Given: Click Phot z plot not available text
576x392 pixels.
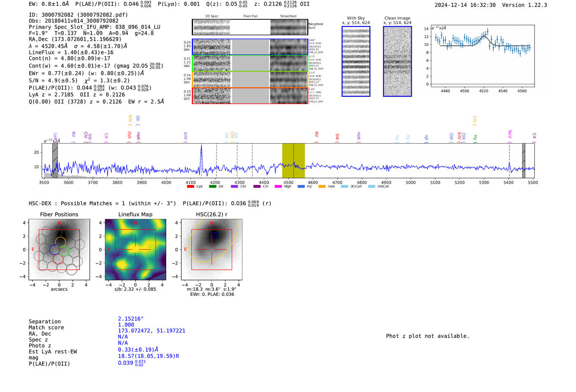Looking at the screenshot, I should point(427,336).
